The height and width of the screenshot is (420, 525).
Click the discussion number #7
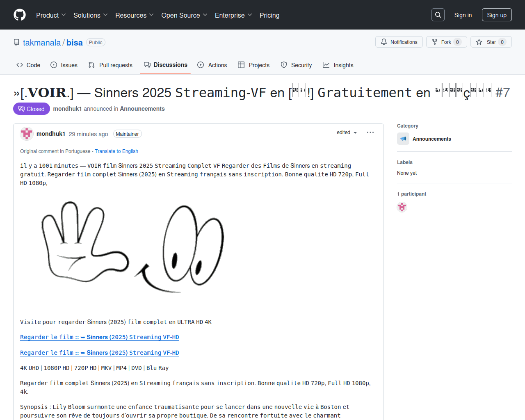502,93
